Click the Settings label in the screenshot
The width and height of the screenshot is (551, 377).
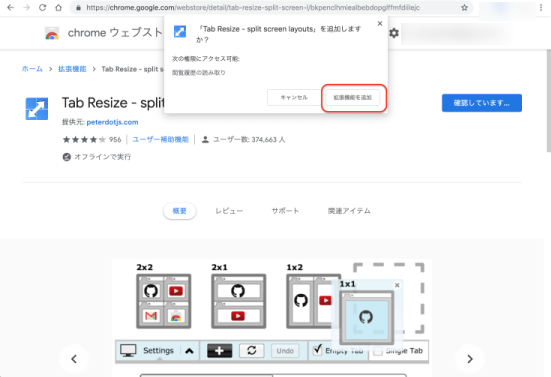(158, 350)
